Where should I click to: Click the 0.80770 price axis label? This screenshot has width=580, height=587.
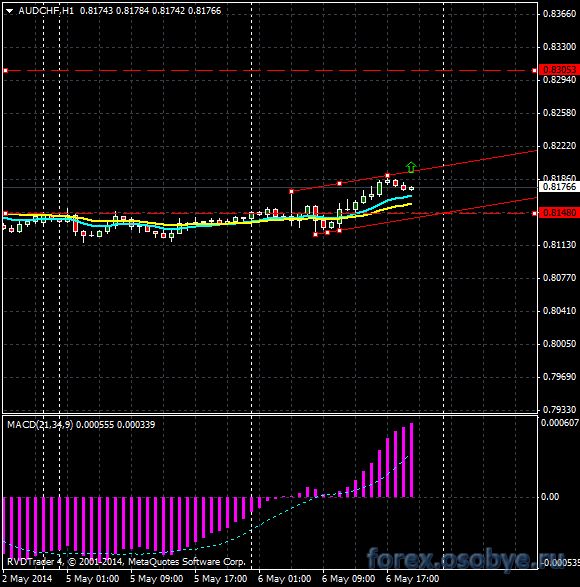[559, 278]
